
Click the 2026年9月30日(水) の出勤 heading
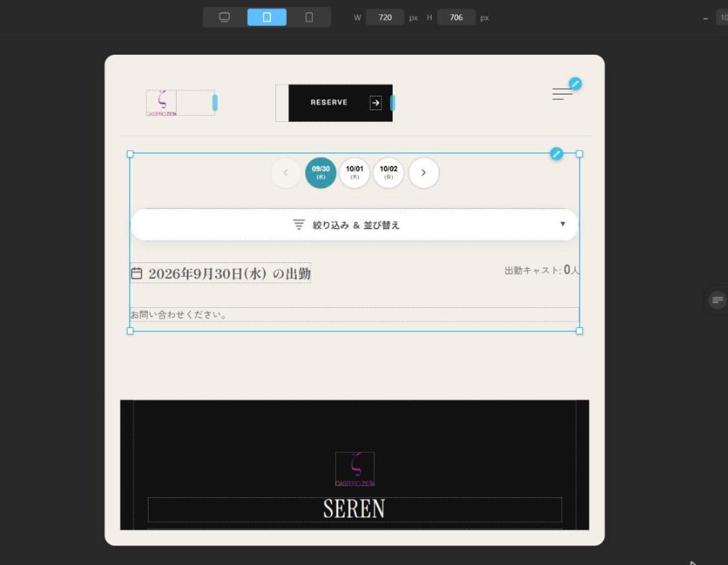pos(229,273)
